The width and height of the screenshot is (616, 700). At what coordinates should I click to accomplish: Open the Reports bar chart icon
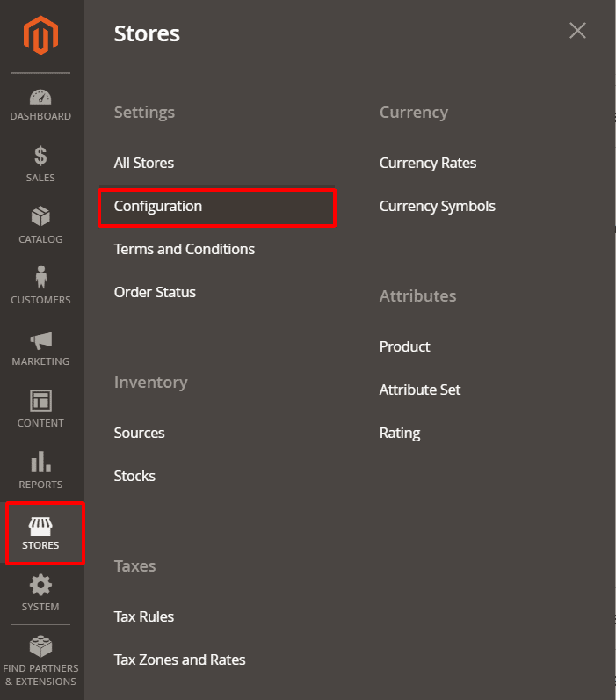41,463
